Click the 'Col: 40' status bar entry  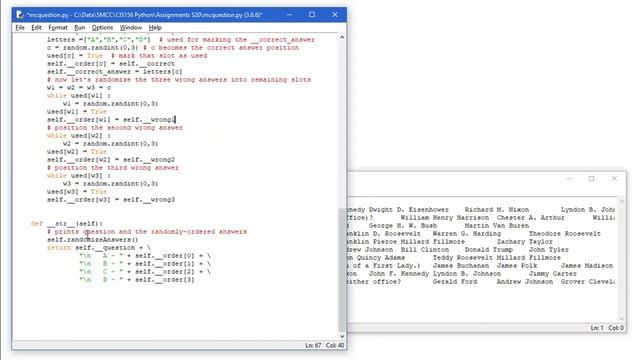point(335,345)
